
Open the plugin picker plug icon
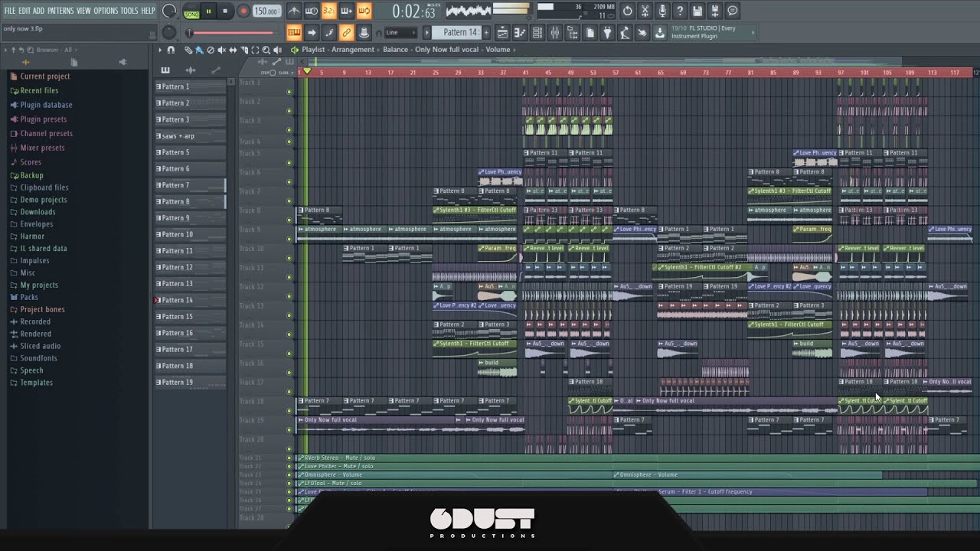tap(607, 33)
